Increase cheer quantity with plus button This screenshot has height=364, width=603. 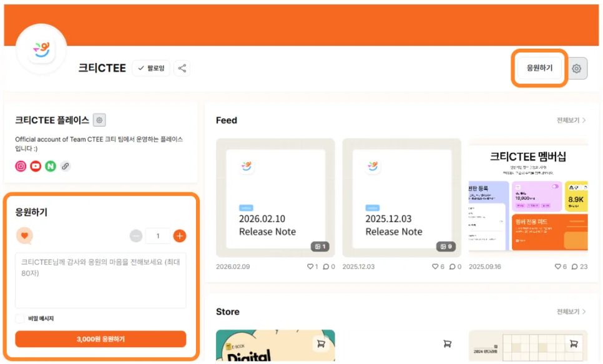pyautogui.click(x=180, y=236)
